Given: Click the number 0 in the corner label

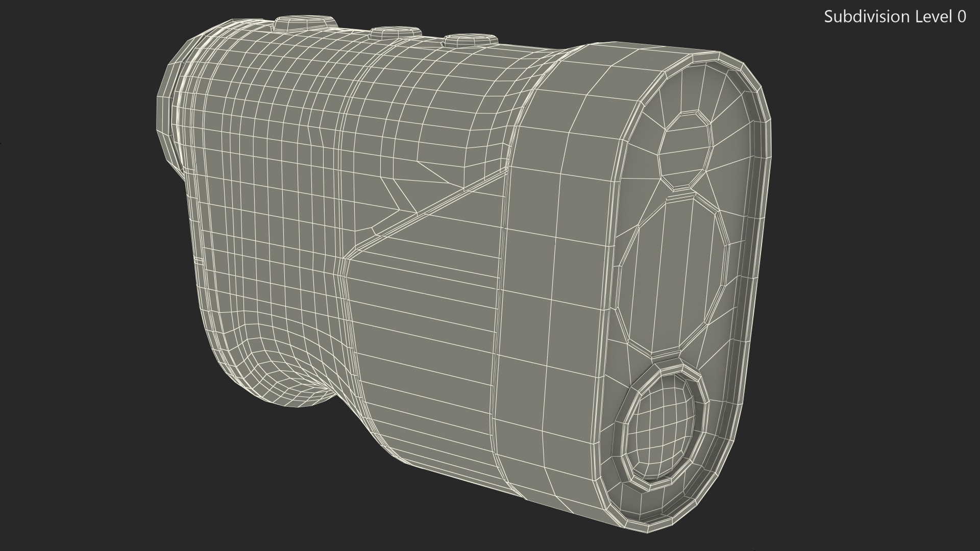Looking at the screenshot, I should 961,17.
